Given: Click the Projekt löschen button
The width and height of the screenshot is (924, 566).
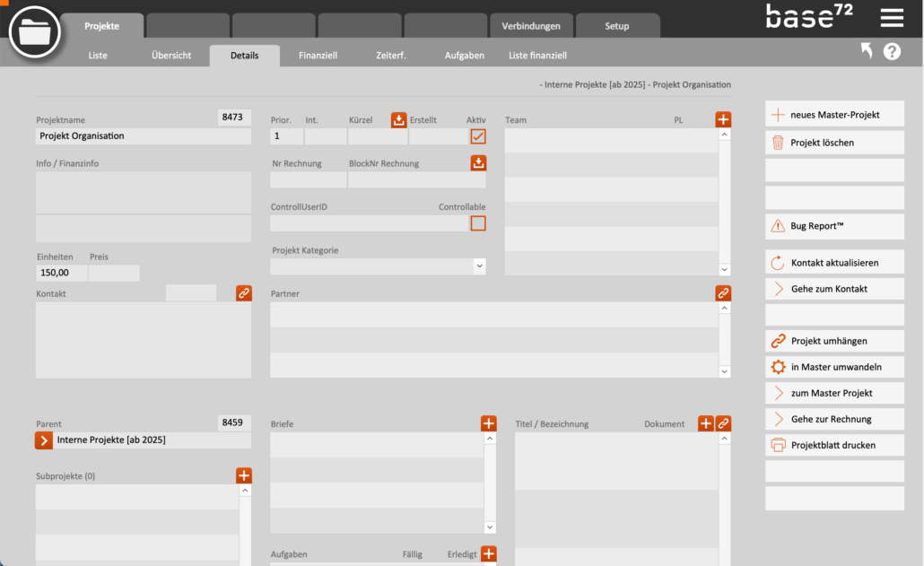Looking at the screenshot, I should point(834,143).
